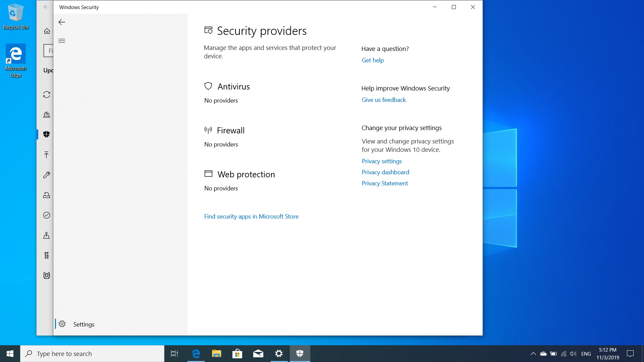The image size is (644, 362).
Task: Open Give us feedback link
Action: click(x=384, y=100)
